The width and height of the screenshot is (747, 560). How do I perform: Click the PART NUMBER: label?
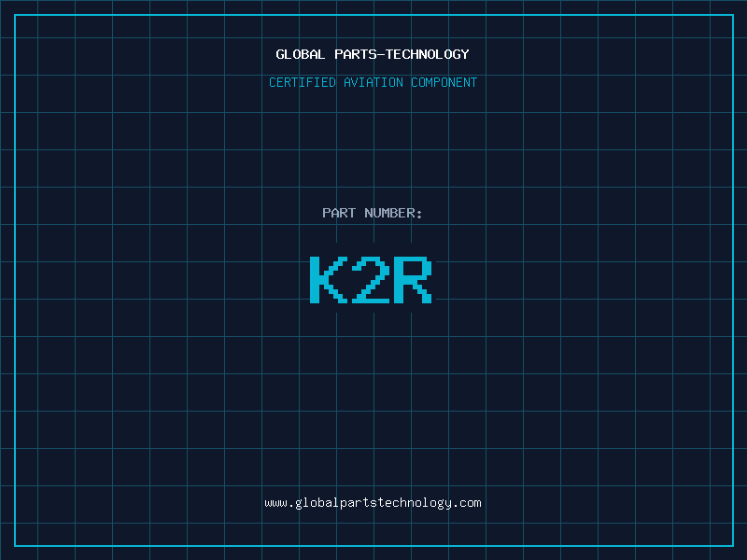tap(373, 213)
